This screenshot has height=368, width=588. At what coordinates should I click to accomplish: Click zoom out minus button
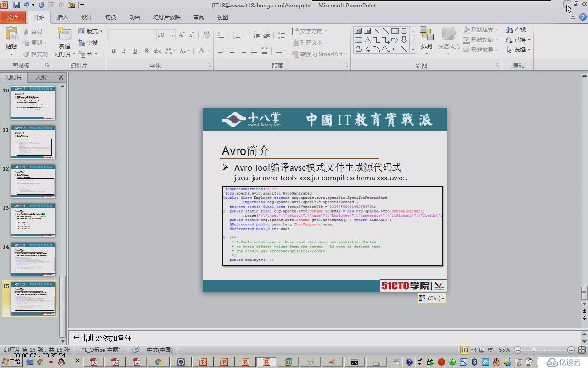coord(518,350)
